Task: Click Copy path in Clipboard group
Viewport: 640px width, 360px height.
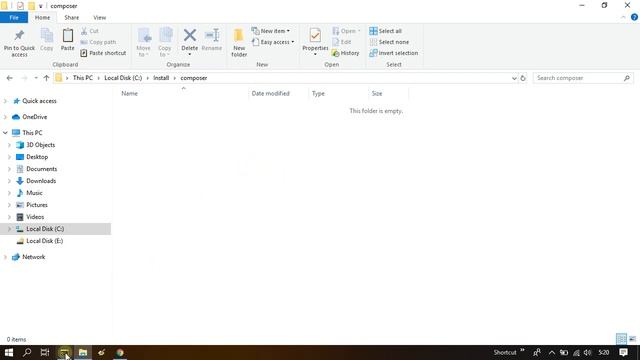Action: coord(98,42)
